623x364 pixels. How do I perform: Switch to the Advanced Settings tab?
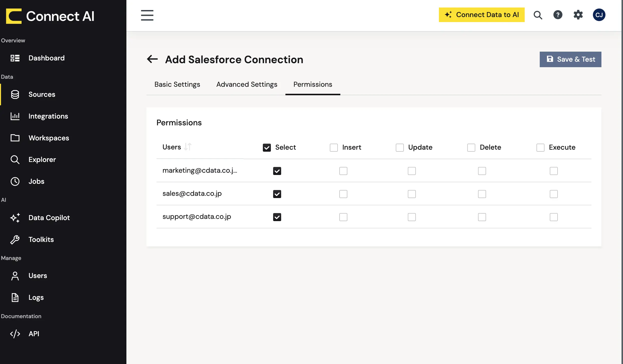247,84
